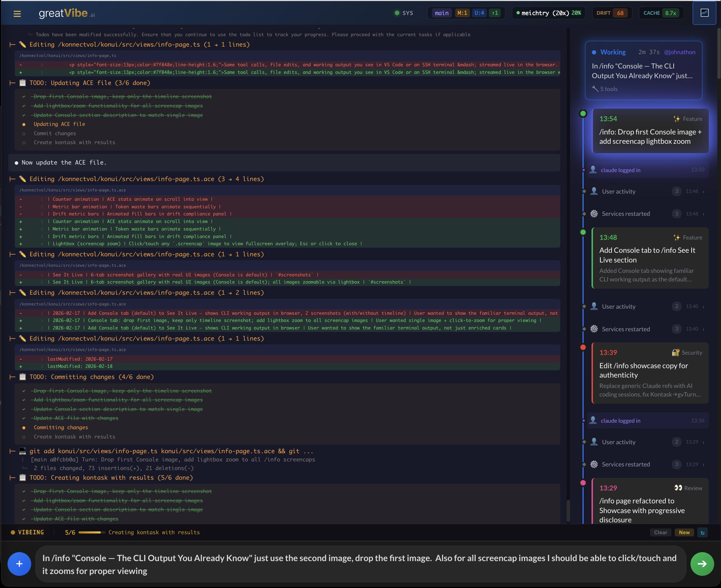This screenshot has height=588, width=721.
Task: Click the pencil icon beside the info-page.ts.ace edit
Action: pyautogui.click(x=22, y=179)
